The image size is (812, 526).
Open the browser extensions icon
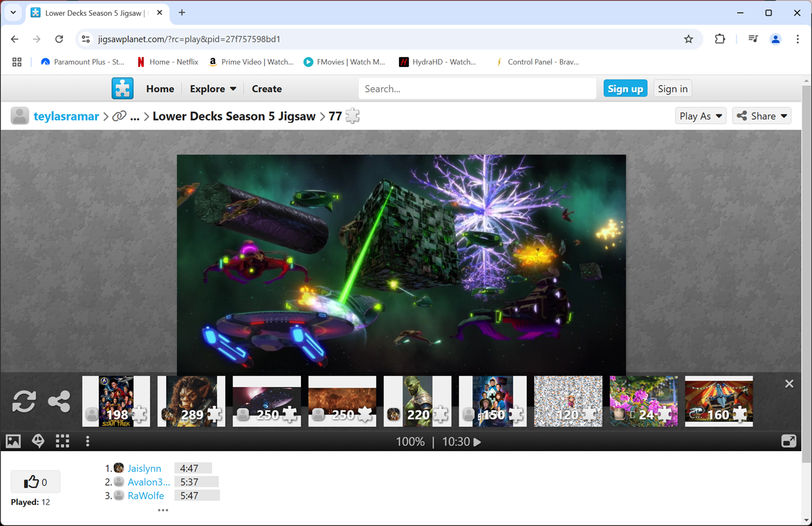[720, 39]
